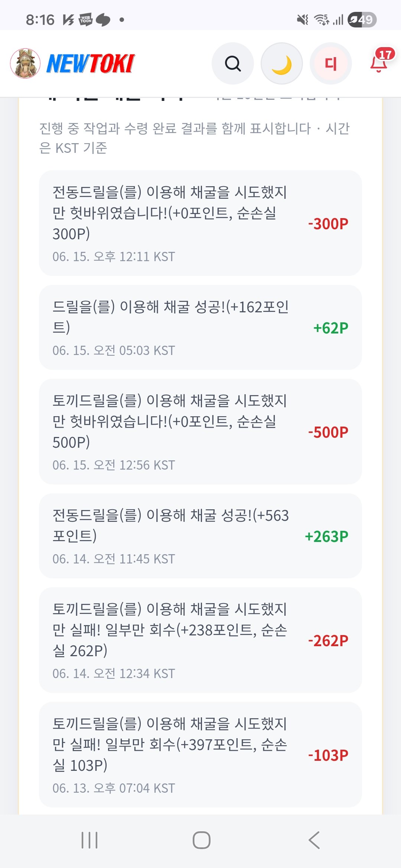This screenshot has height=868, width=401.
Task: Toggle dark mode moon button
Action: tap(282, 63)
